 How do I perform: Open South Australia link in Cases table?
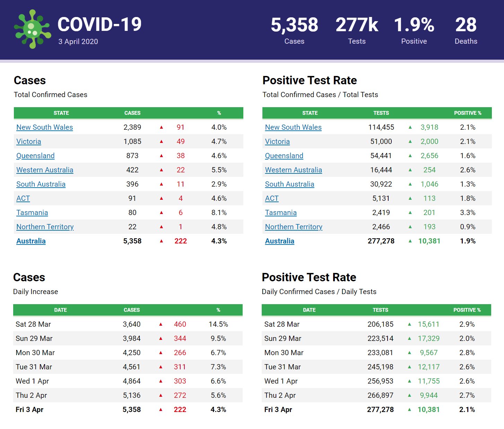point(41,184)
